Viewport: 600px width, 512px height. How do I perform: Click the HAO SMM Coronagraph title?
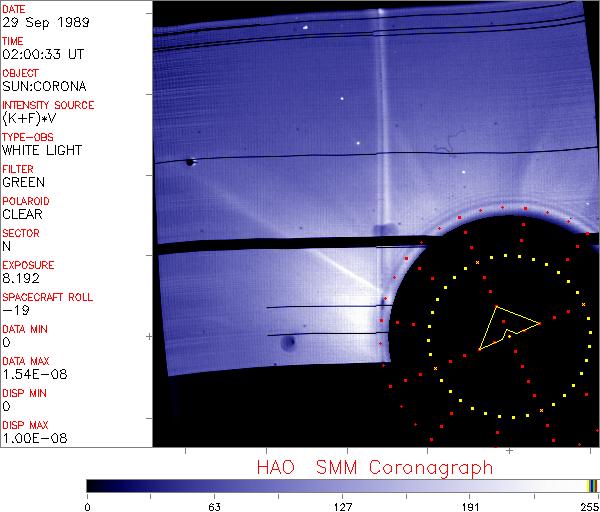click(374, 468)
